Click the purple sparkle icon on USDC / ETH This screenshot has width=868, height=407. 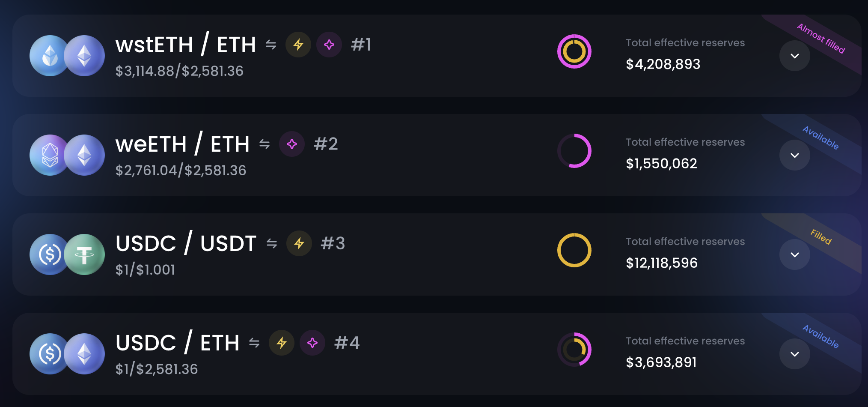pyautogui.click(x=312, y=343)
